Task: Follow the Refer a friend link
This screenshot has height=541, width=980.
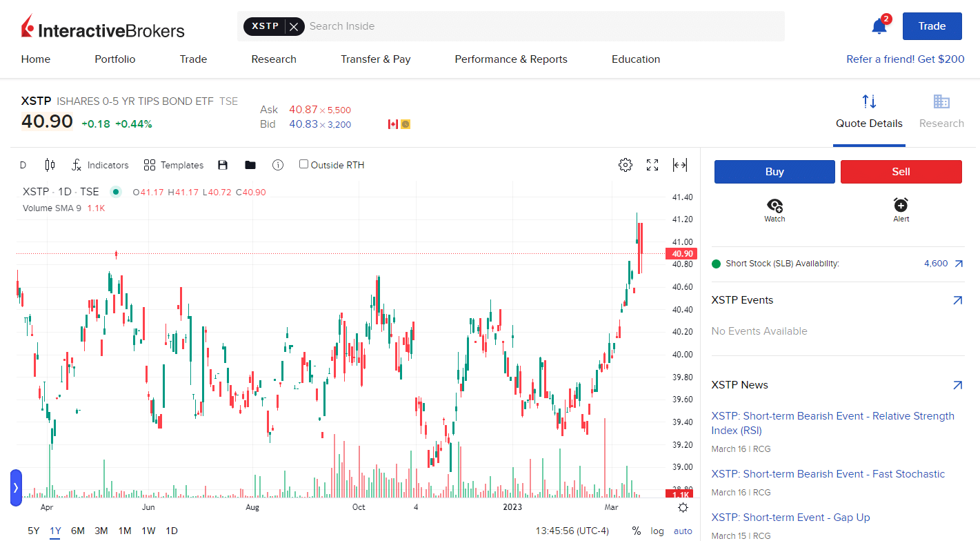Action: pyautogui.click(x=906, y=59)
